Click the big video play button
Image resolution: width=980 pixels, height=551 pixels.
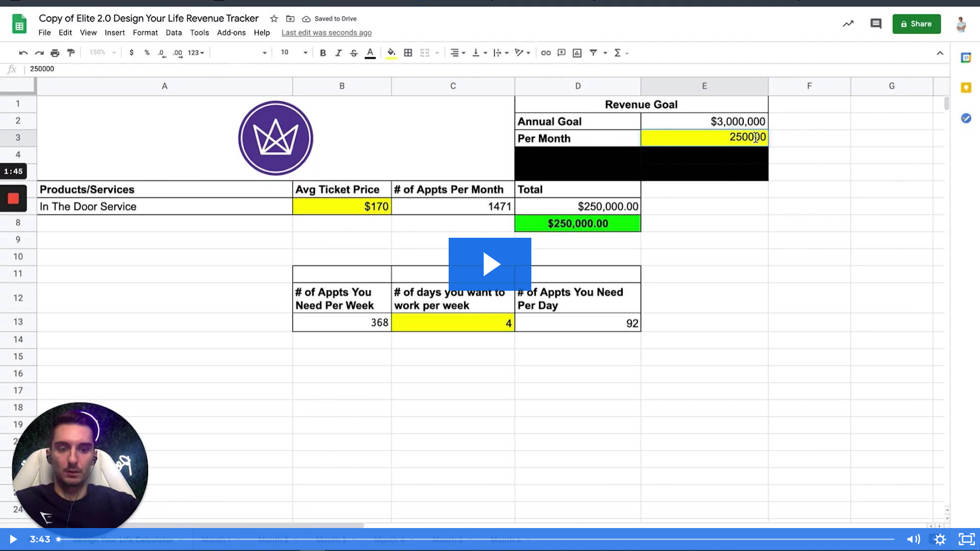click(489, 264)
